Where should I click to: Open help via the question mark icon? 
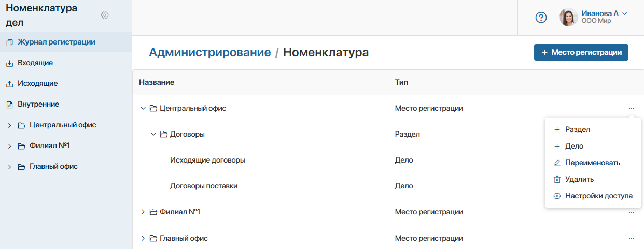[541, 18]
